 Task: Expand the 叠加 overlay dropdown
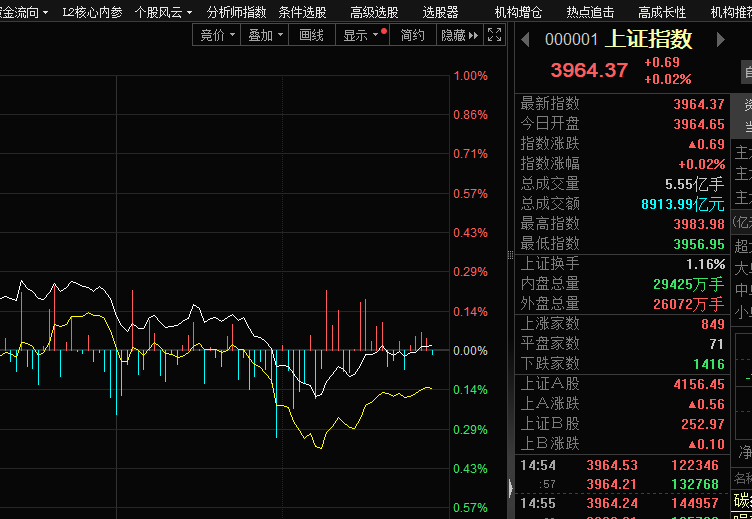[266, 35]
